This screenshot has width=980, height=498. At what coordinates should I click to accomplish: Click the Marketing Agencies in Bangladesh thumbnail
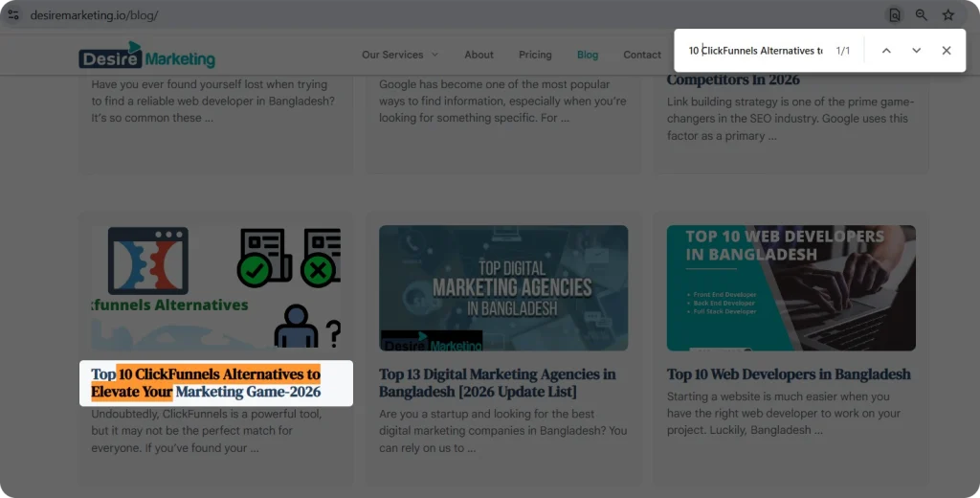pyautogui.click(x=503, y=288)
